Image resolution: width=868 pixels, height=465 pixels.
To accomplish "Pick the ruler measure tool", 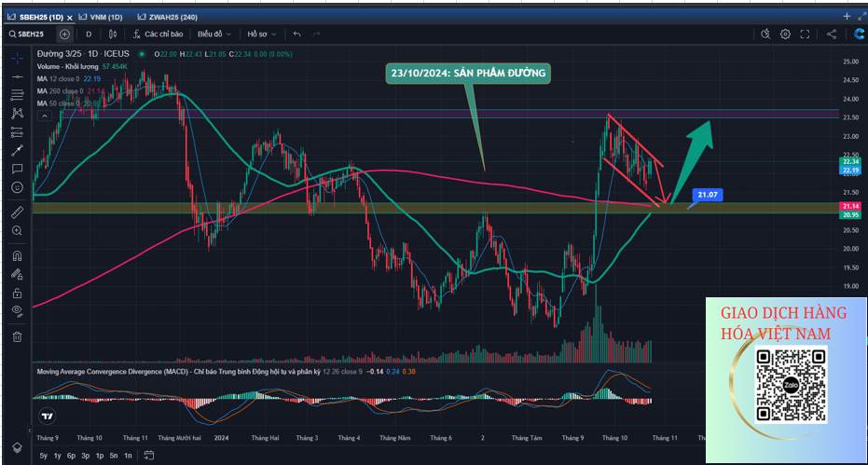I will [17, 212].
